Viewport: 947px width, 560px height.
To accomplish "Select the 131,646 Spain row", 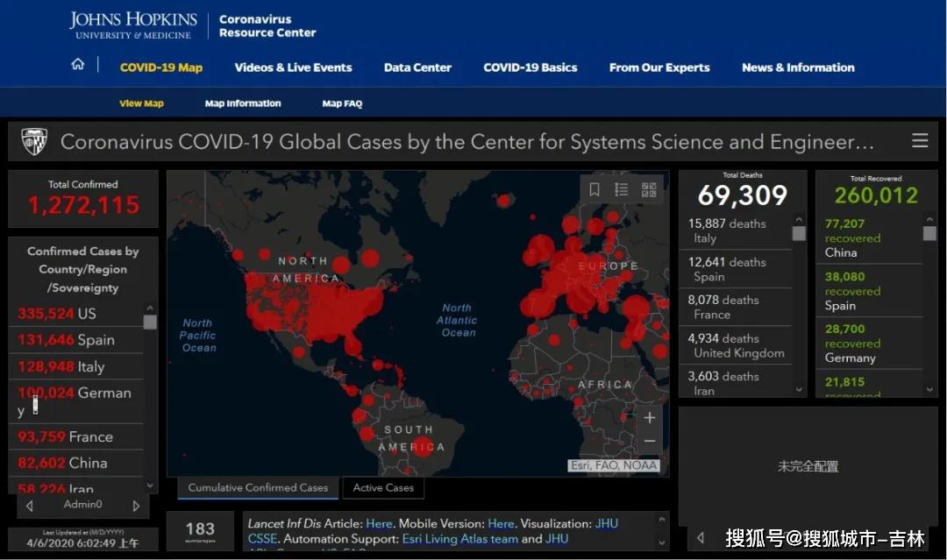I will [76, 340].
